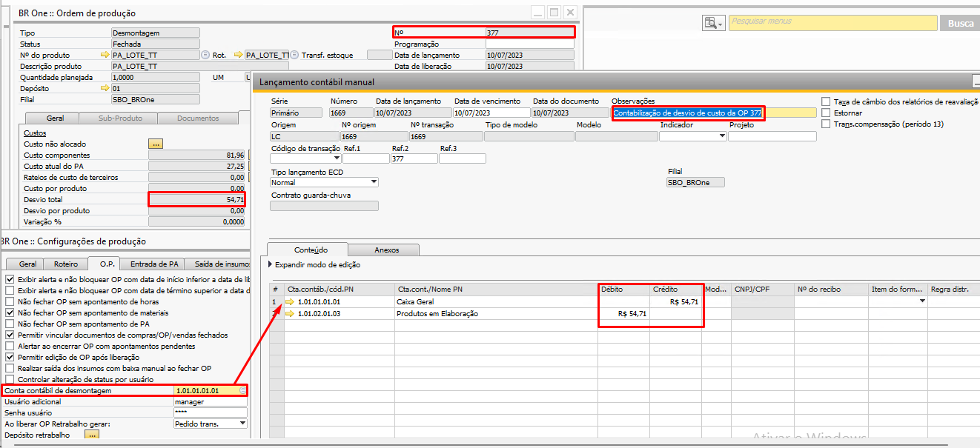Select the Anexos tab
This screenshot has width=980, height=448.
383,250
